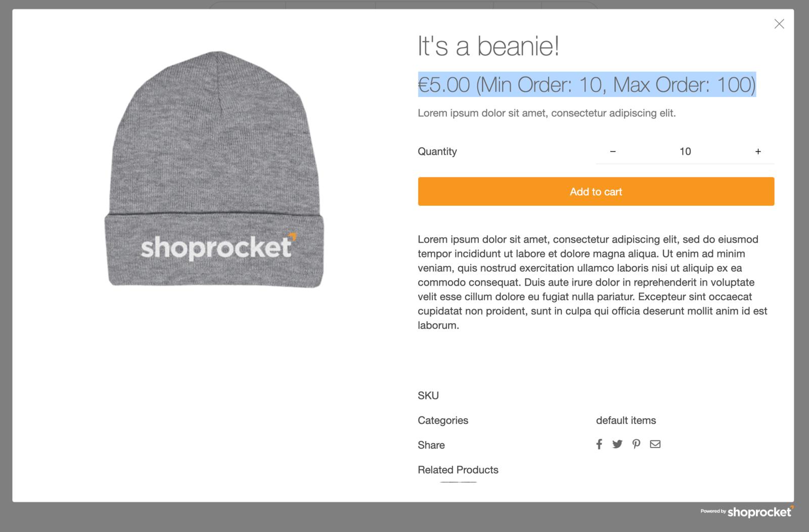Click the SKU label
The image size is (809, 532).
428,395
